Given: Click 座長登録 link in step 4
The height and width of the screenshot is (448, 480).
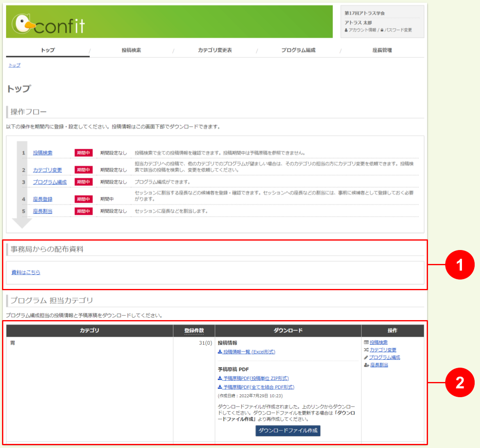Looking at the screenshot, I should (43, 199).
